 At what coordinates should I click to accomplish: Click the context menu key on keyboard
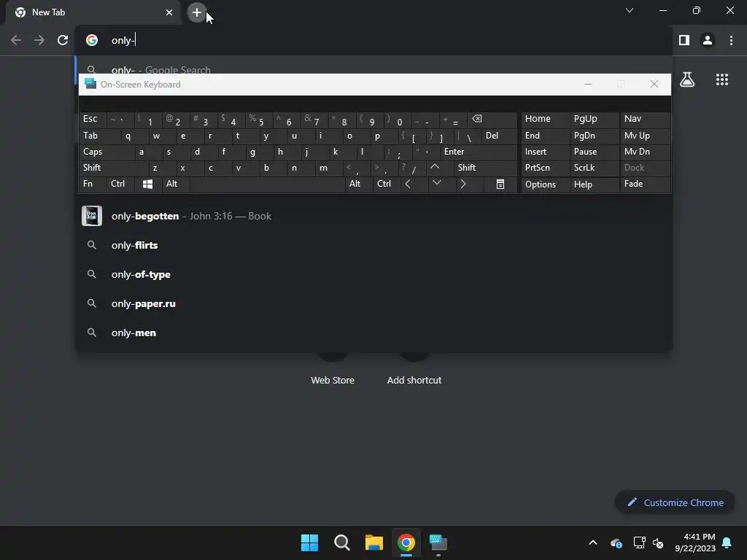pos(500,184)
